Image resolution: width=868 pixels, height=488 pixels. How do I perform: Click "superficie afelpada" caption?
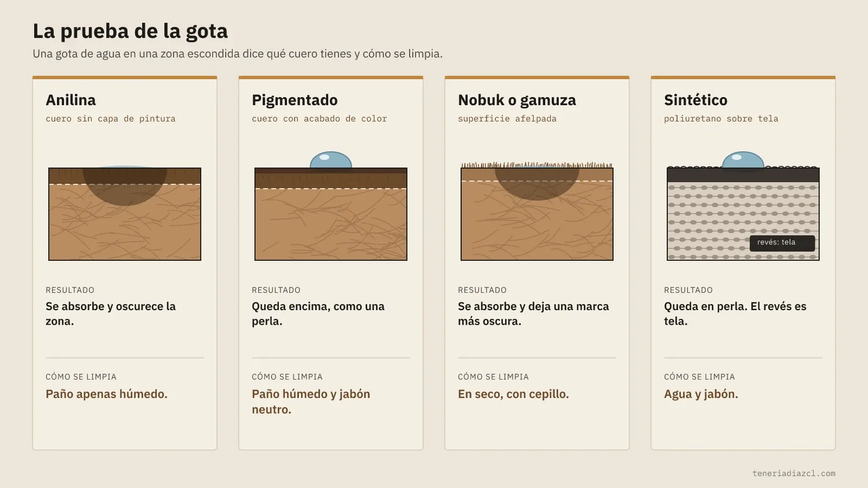click(507, 119)
